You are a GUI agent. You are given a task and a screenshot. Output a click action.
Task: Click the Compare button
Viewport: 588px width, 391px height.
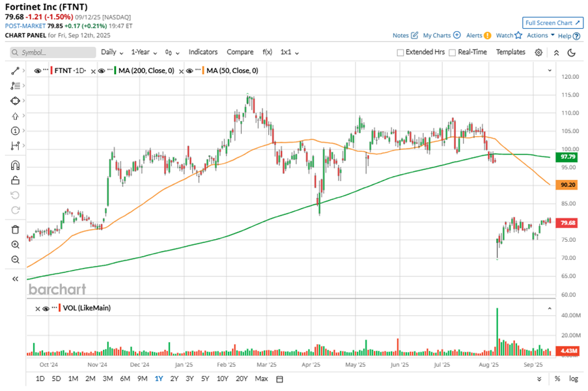click(x=240, y=52)
